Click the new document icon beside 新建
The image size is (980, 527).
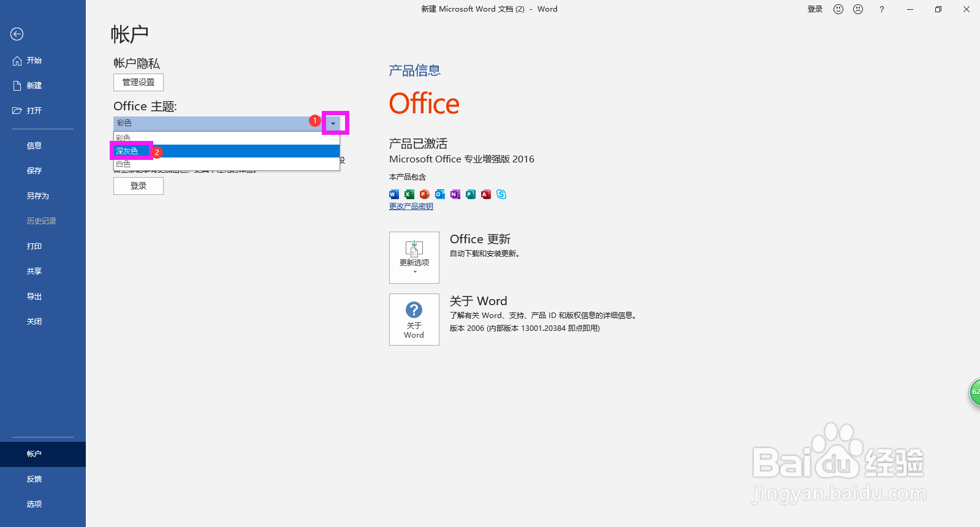(17, 86)
